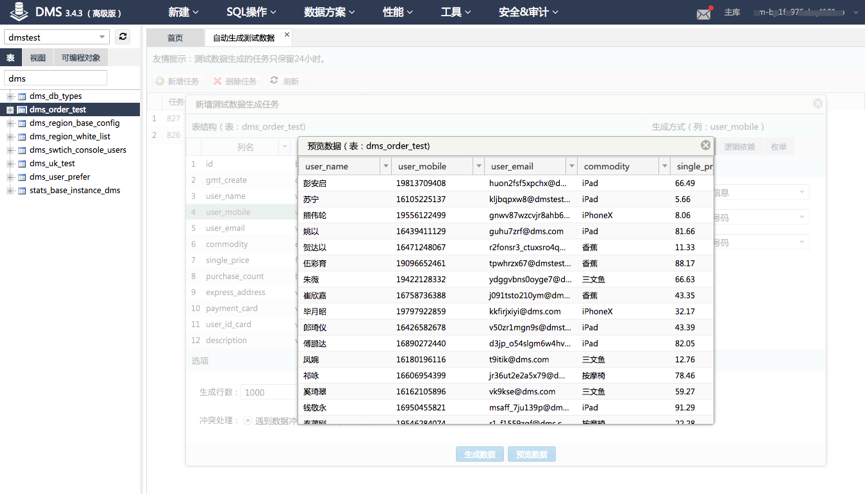Close the 自动生成测试数据 tab
Viewport: 865px width, 494px height.
(x=287, y=35)
